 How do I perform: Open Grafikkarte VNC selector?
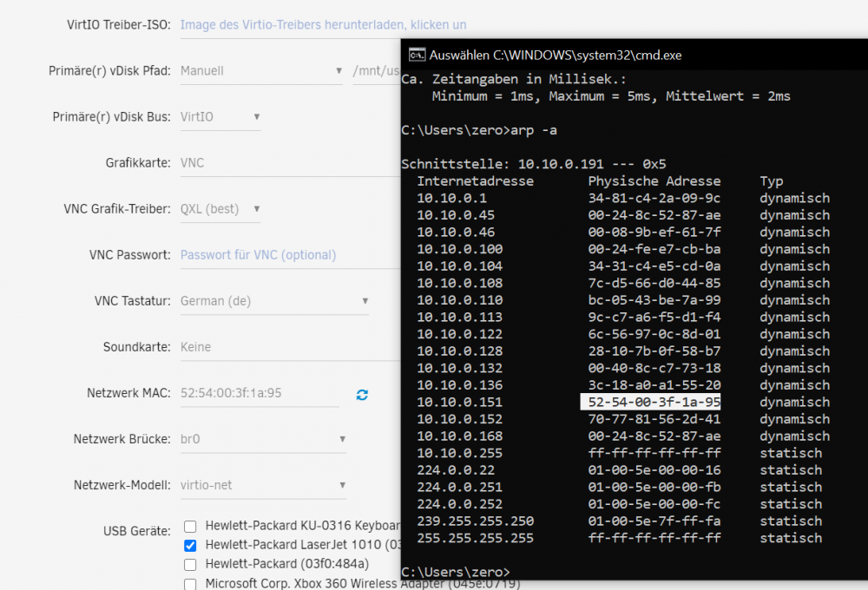click(290, 163)
